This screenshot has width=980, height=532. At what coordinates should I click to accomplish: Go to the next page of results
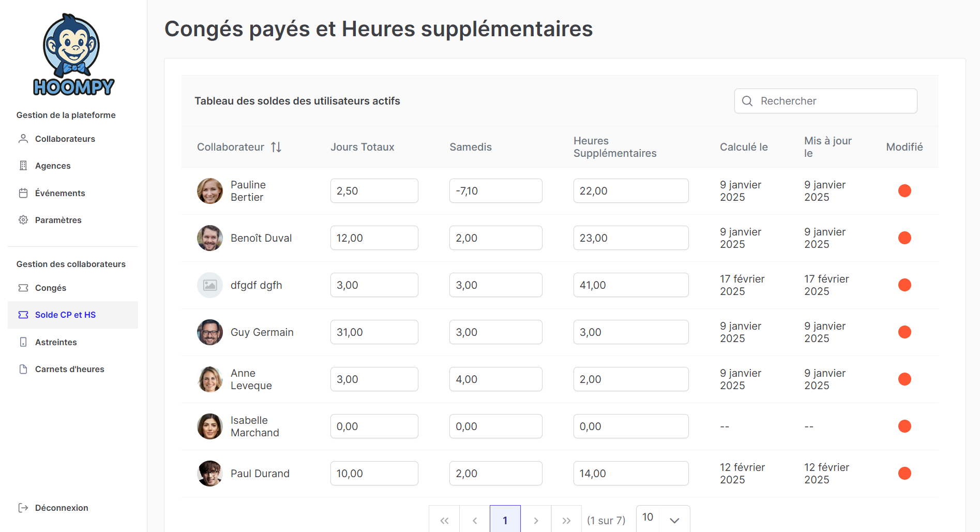point(536,520)
